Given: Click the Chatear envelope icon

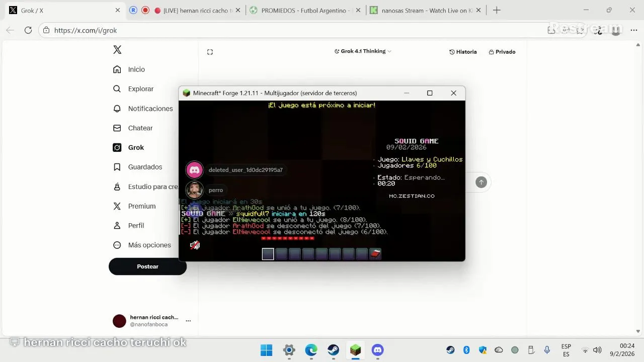Looking at the screenshot, I should coord(117,128).
